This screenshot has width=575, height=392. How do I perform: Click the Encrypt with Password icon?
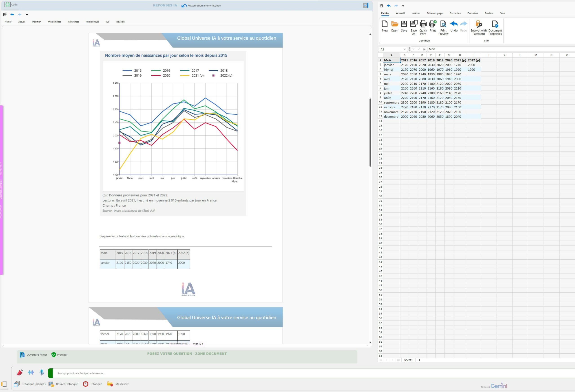(x=478, y=24)
